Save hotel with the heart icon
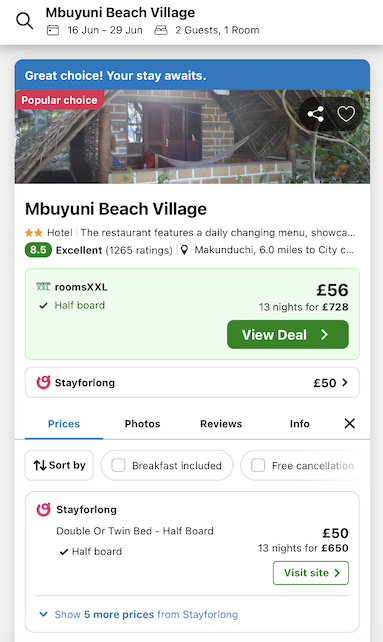Screen dimensions: 383x642 346,114
